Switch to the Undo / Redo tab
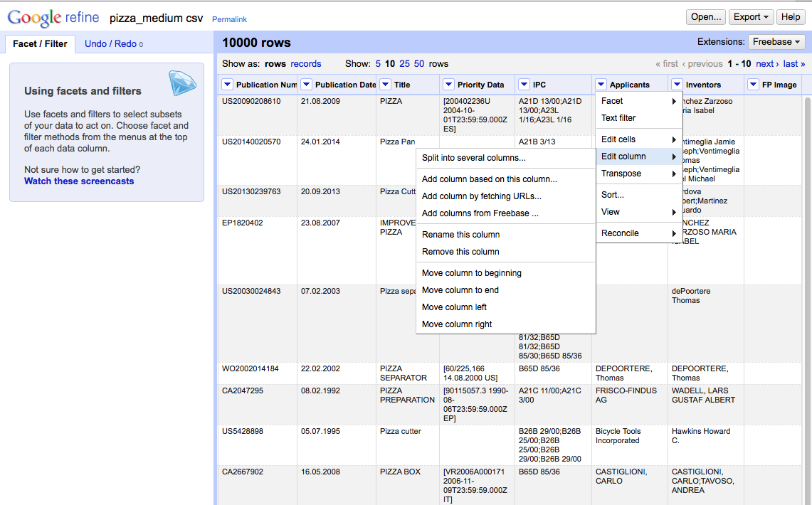This screenshot has width=812, height=505. point(113,44)
